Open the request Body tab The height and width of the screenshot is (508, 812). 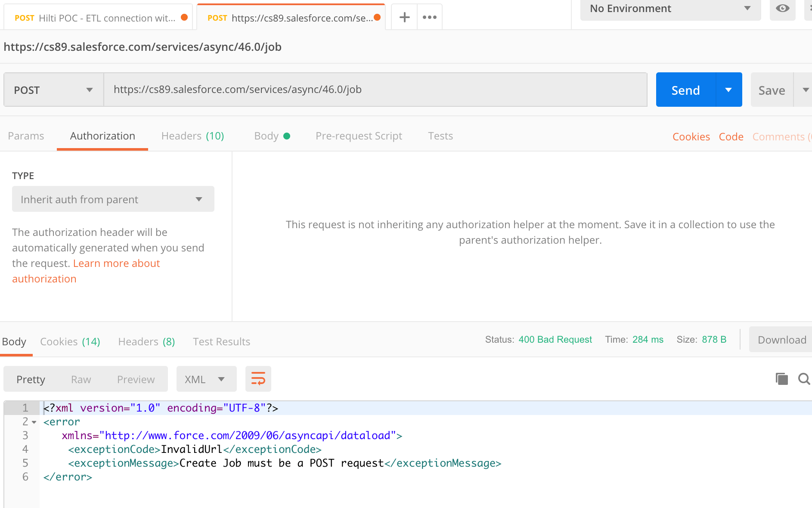point(272,136)
